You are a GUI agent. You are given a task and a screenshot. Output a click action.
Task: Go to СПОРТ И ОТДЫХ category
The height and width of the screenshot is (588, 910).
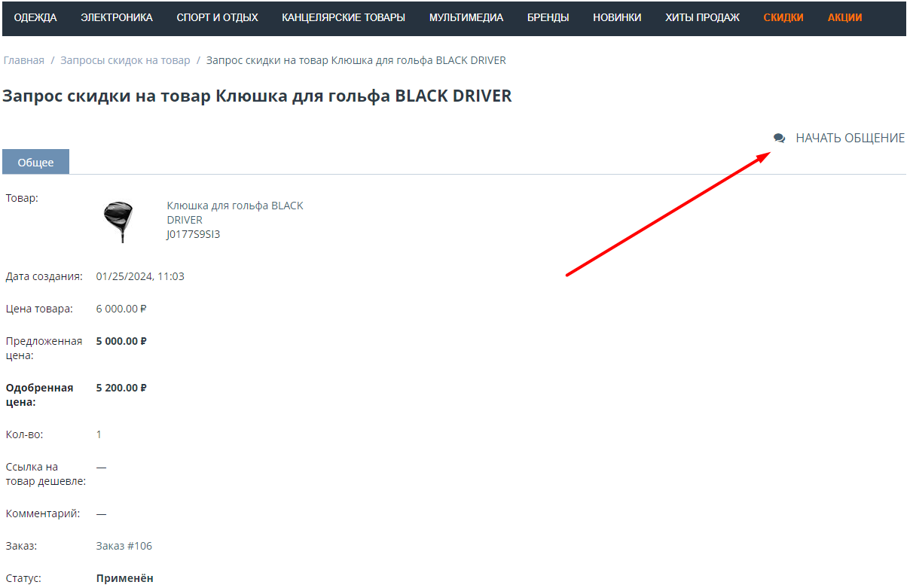click(x=218, y=17)
